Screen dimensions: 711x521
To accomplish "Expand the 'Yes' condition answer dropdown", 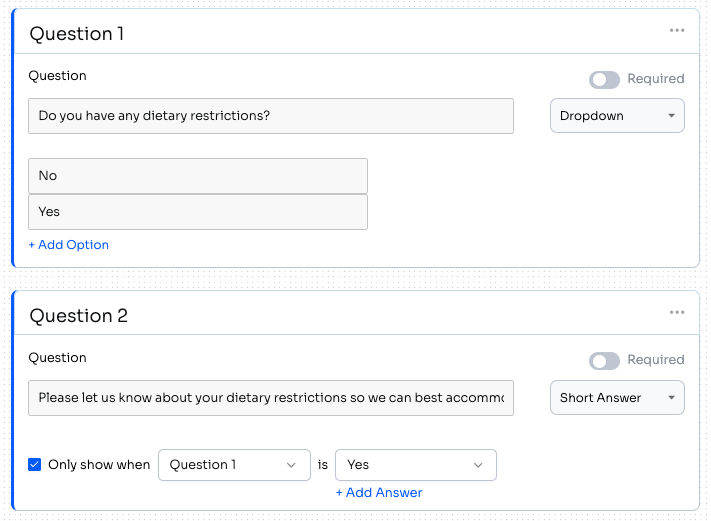I will coord(415,465).
